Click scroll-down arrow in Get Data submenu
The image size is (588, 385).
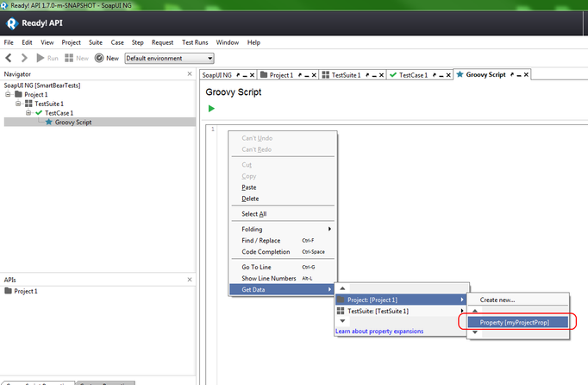[x=342, y=321]
